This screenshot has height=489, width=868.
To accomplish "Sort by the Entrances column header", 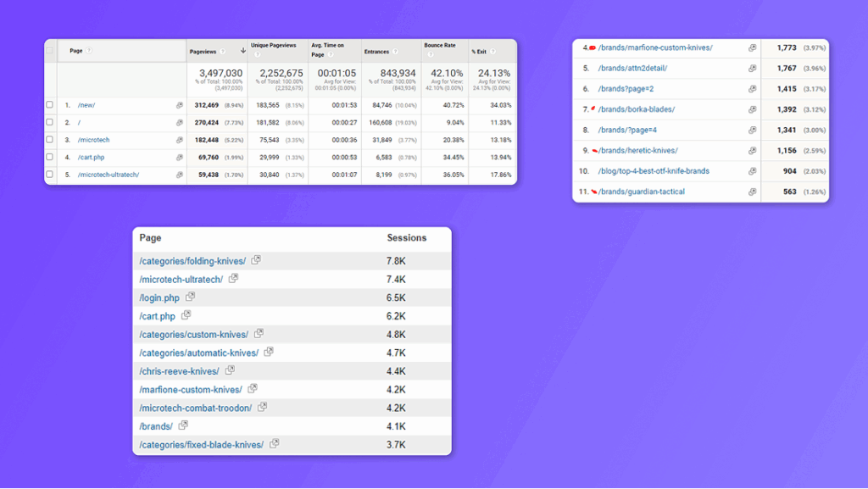I will coord(376,52).
